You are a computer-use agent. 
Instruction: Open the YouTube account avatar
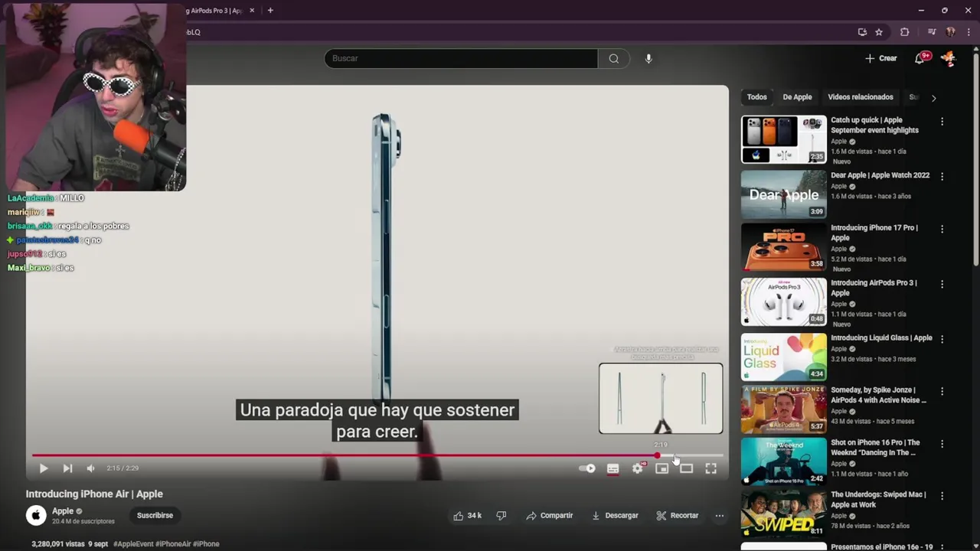click(x=949, y=58)
